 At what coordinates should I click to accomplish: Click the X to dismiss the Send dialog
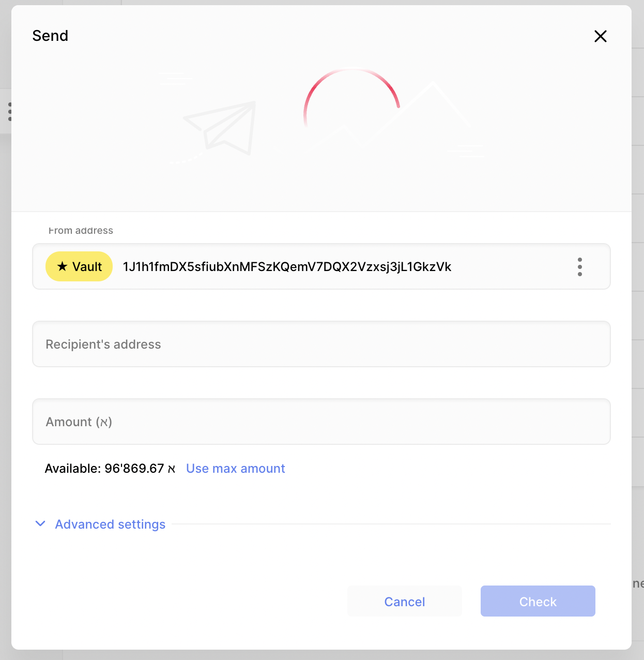pos(600,36)
